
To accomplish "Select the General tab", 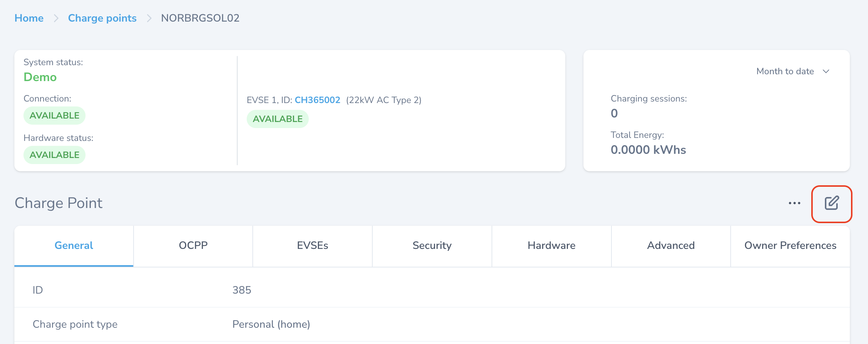I will coord(74,246).
